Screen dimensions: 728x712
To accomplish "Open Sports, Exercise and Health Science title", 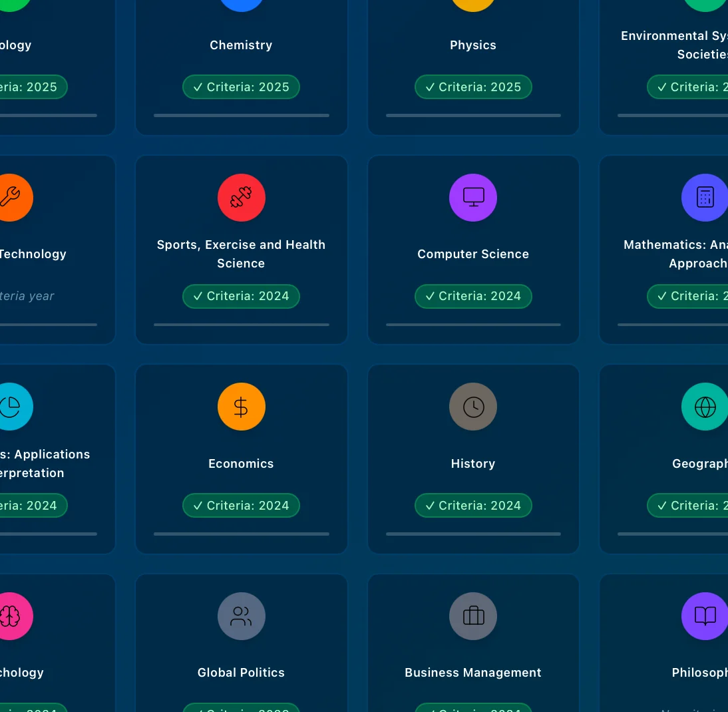I will [x=241, y=254].
